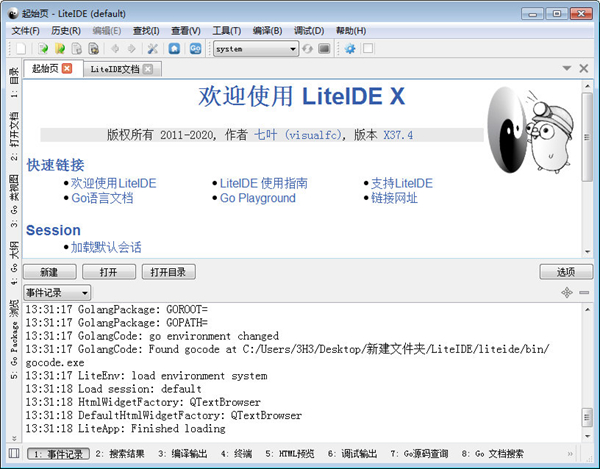Open the 调试(D) menu
600x469 pixels.
(x=308, y=31)
